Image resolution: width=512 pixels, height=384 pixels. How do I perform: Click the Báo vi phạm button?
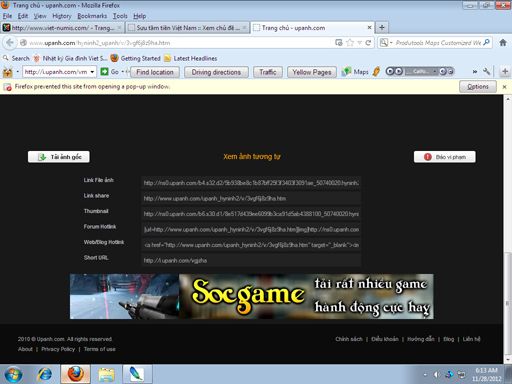445,157
